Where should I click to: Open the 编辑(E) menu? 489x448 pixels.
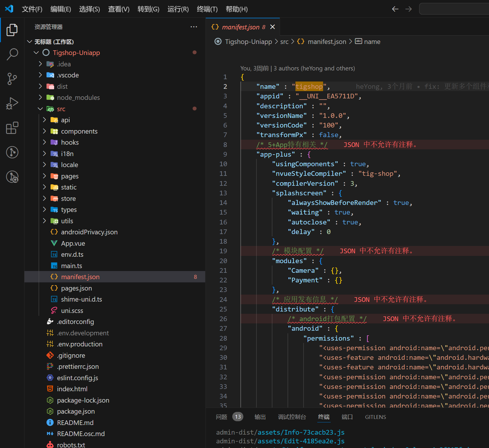pos(61,9)
